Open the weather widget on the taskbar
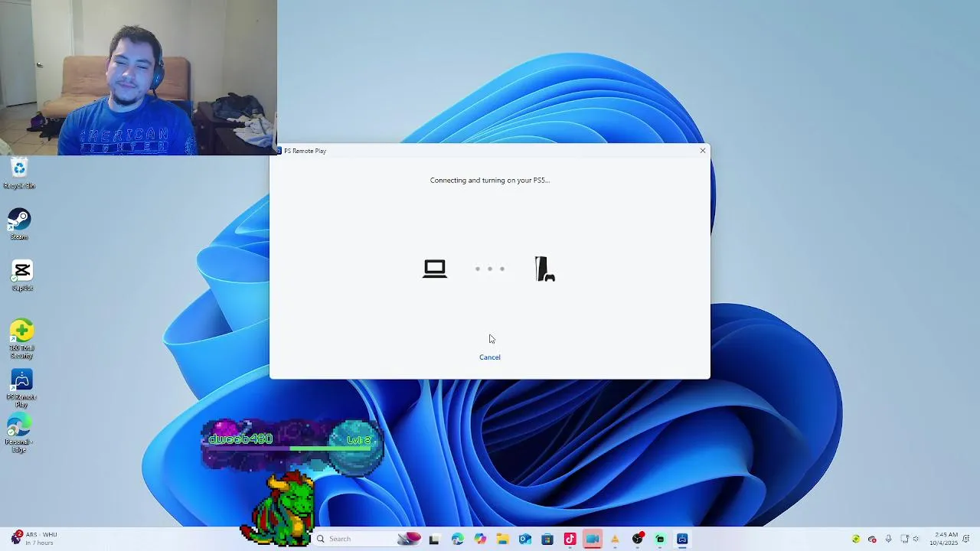980x551 pixels. click(x=34, y=539)
